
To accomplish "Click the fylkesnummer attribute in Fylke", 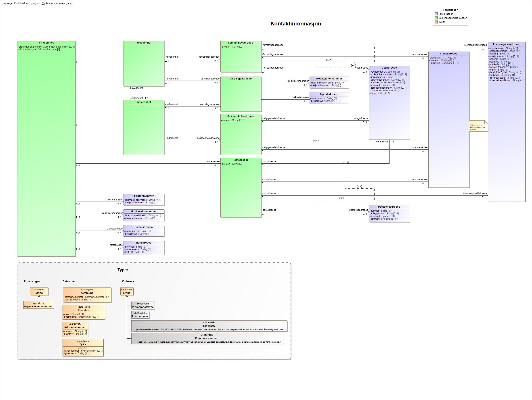I will click(x=83, y=351).
